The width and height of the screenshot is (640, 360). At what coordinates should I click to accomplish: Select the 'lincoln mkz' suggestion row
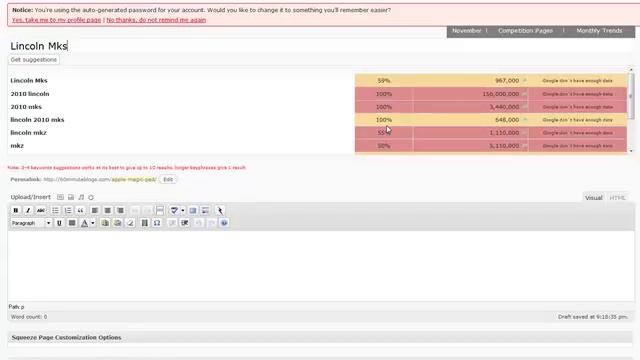point(318,133)
